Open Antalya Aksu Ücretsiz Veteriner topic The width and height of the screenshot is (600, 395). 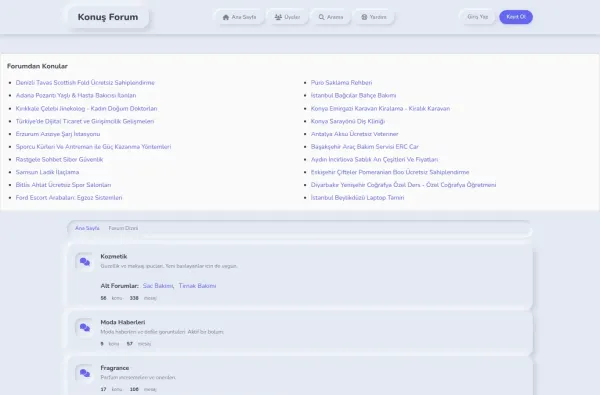tap(355, 134)
